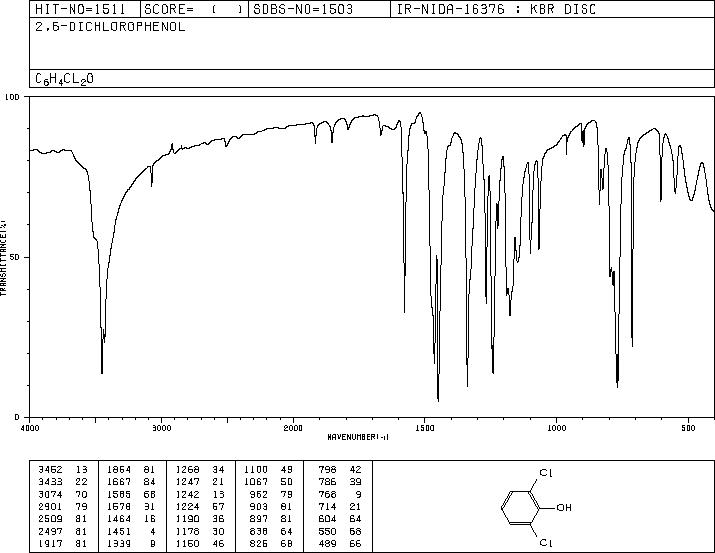Screen dimensions: 715x553
Task: Click the 826 peak table entry
Action: pos(271,543)
